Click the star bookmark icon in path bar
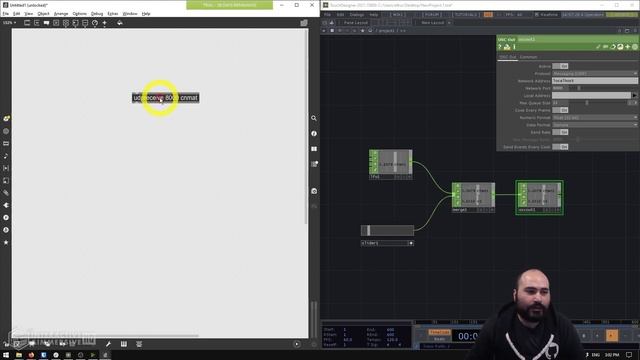The image size is (640, 360). pyautogui.click(x=362, y=31)
